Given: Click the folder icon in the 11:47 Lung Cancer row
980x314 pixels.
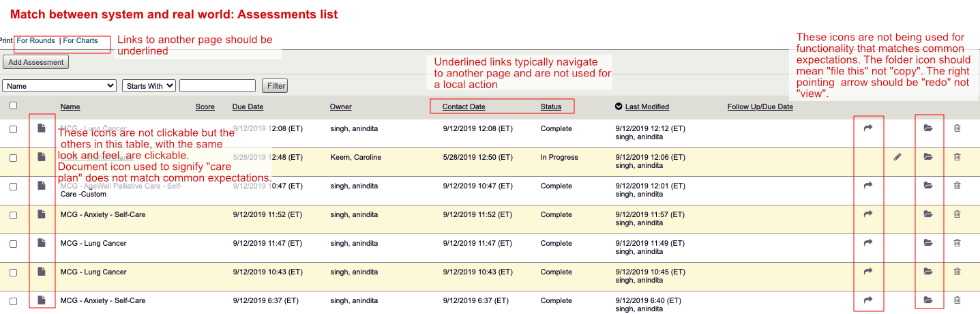Looking at the screenshot, I should [927, 243].
